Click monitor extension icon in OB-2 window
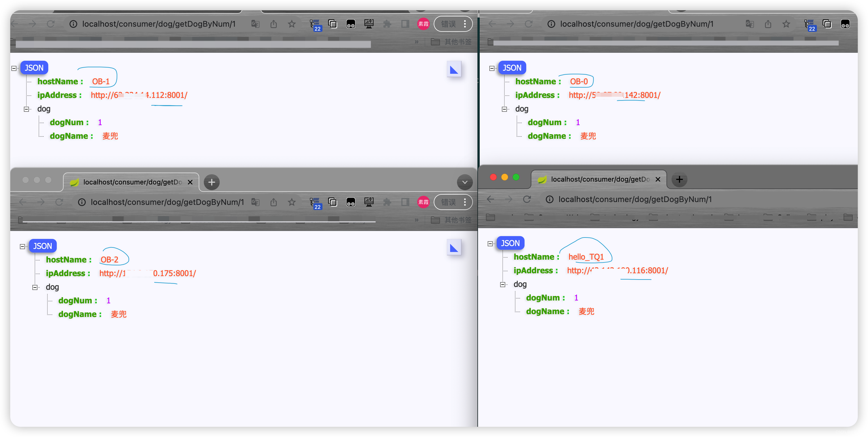 369,202
